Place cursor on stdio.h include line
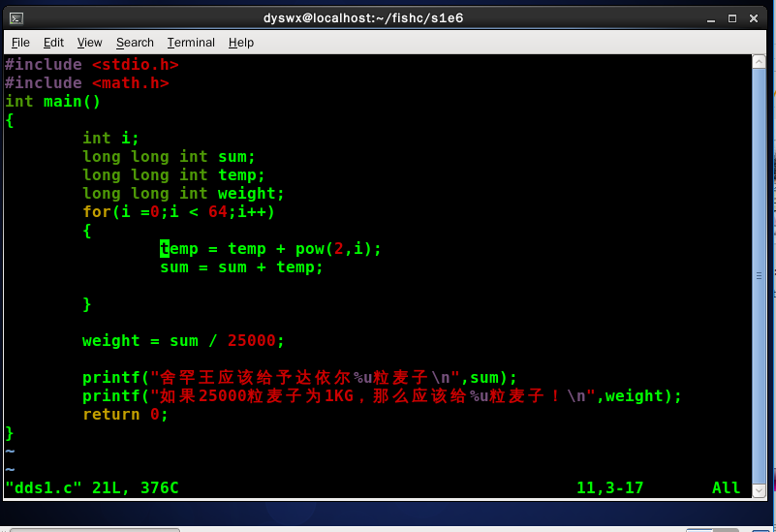The height and width of the screenshot is (532, 776). (x=92, y=64)
